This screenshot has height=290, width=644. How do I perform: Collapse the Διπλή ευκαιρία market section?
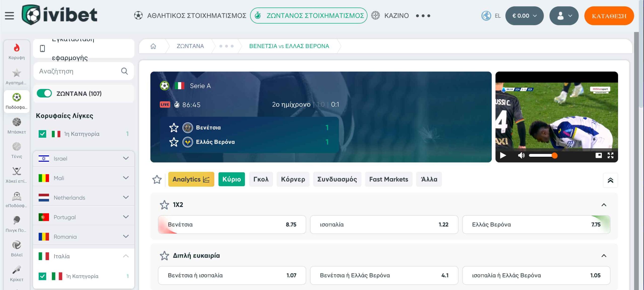(604, 256)
